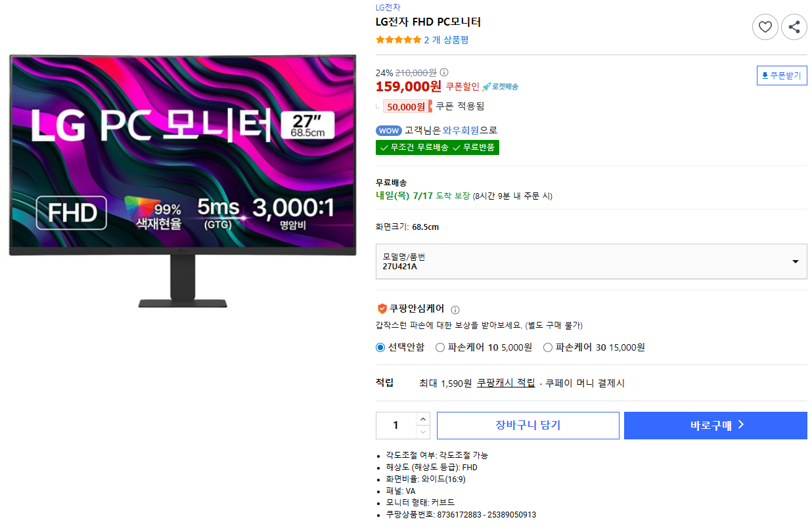Open the 모델명/품번 27U421A dropdown
Screen dimensions: 812x530
click(x=591, y=261)
